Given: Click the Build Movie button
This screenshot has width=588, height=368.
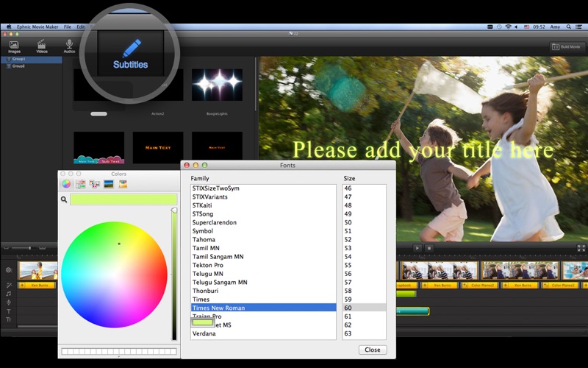Looking at the screenshot, I should click(x=566, y=47).
